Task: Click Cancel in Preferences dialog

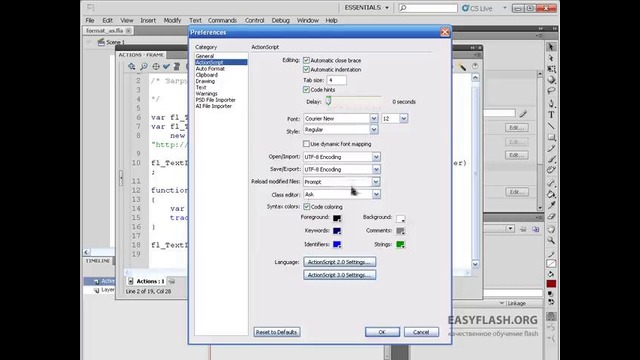Action: pyautogui.click(x=421, y=332)
